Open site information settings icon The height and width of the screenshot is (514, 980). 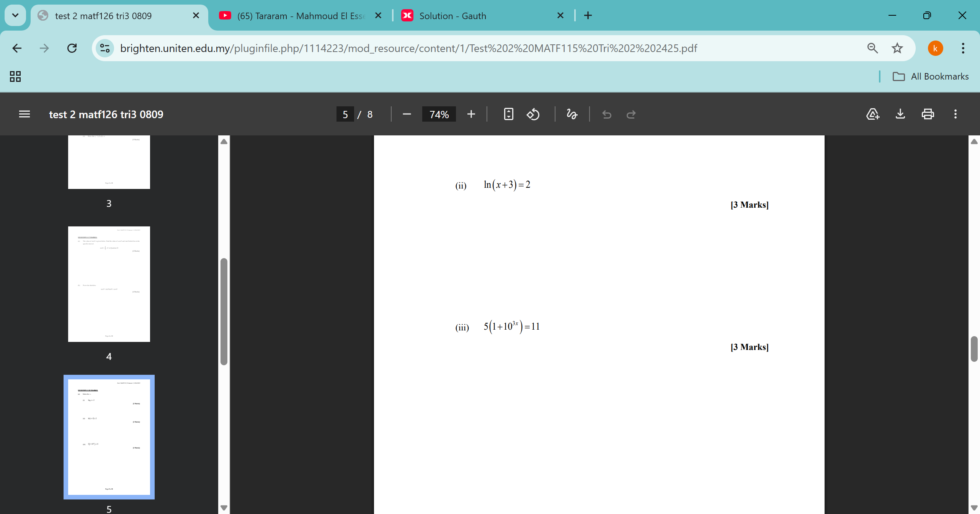tap(105, 48)
